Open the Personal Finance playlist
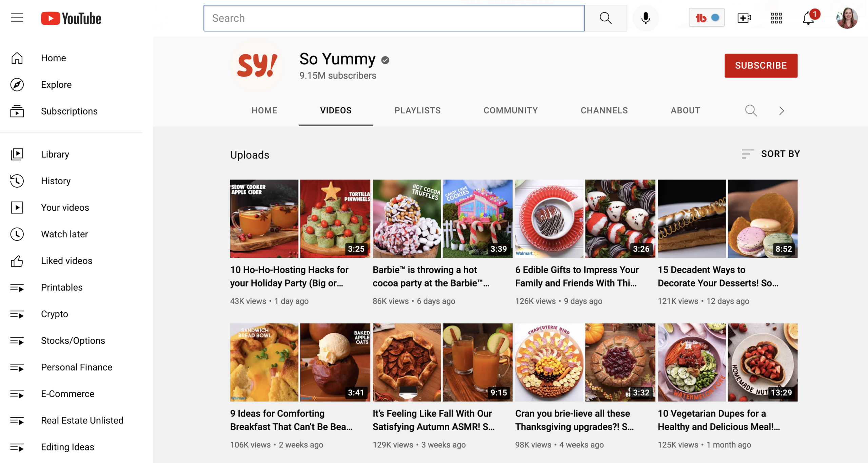 click(71, 367)
